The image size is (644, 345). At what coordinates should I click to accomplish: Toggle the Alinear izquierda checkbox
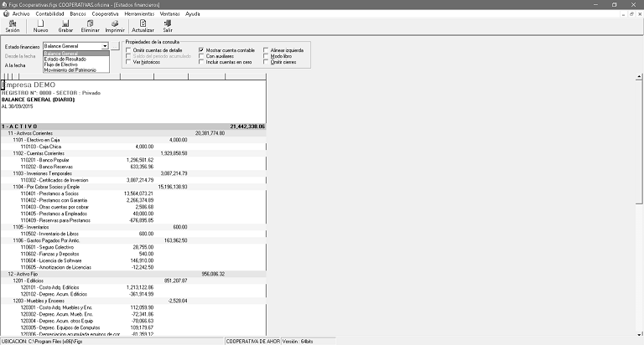point(267,50)
